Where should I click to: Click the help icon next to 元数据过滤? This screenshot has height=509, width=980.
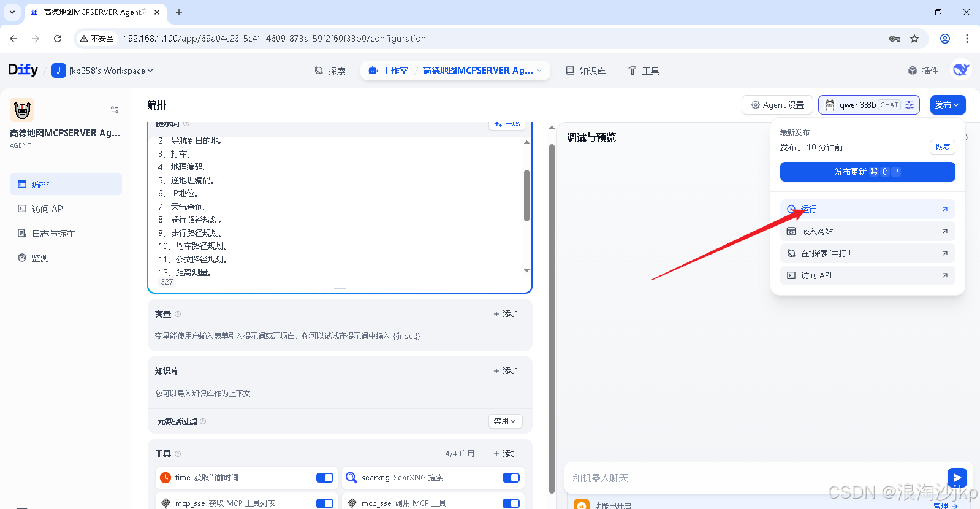pyautogui.click(x=203, y=421)
